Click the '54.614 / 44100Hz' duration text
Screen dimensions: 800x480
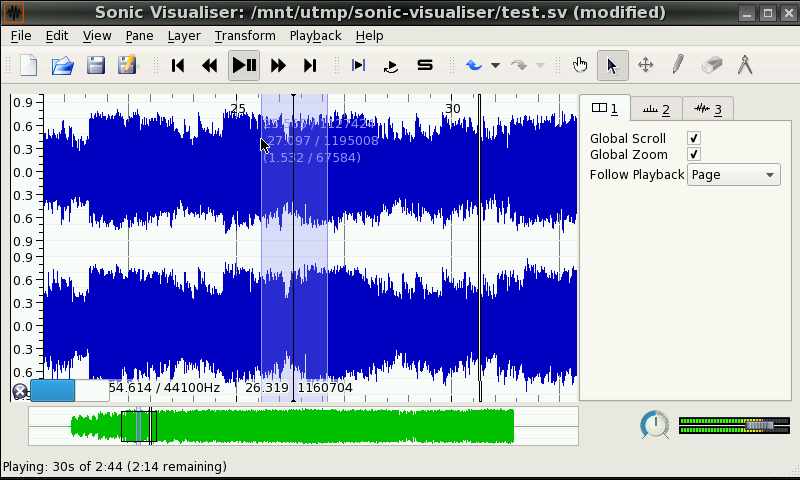point(164,388)
